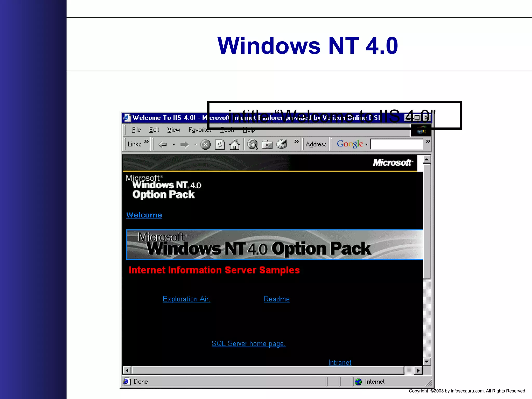This screenshot has height=399, width=532.
Task: Follow the Welcome link
Action: (x=144, y=215)
